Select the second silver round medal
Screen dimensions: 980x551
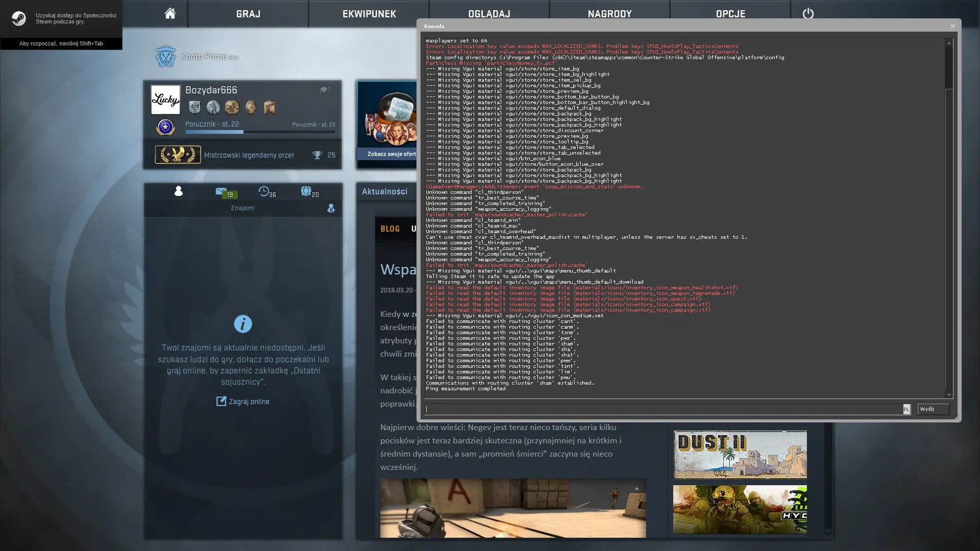click(213, 107)
